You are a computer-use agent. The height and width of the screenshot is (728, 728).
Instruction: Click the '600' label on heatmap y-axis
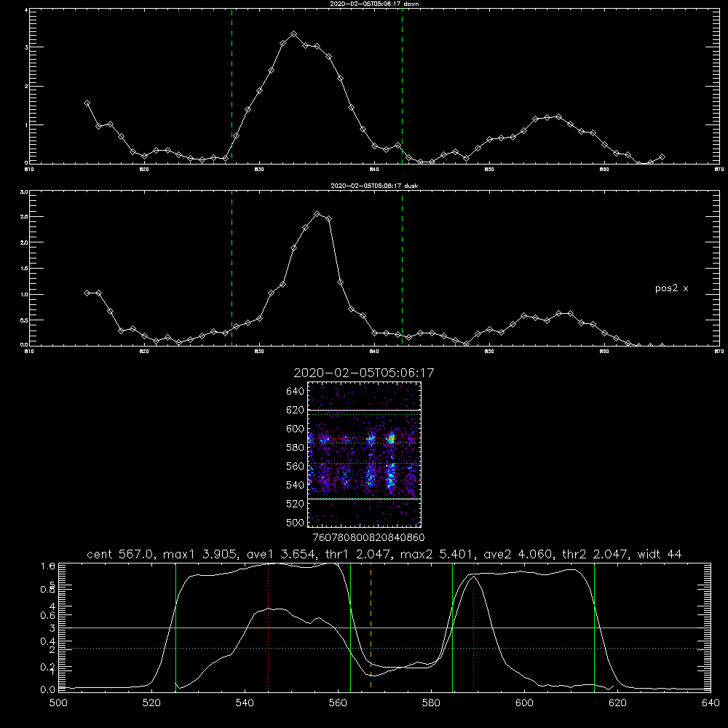tap(295, 429)
